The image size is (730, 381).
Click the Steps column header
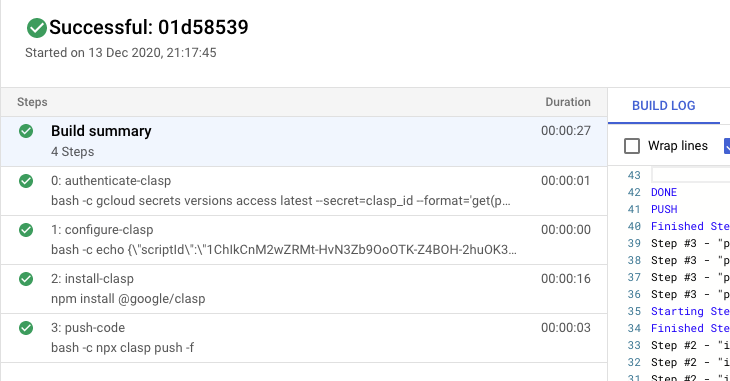pos(32,102)
